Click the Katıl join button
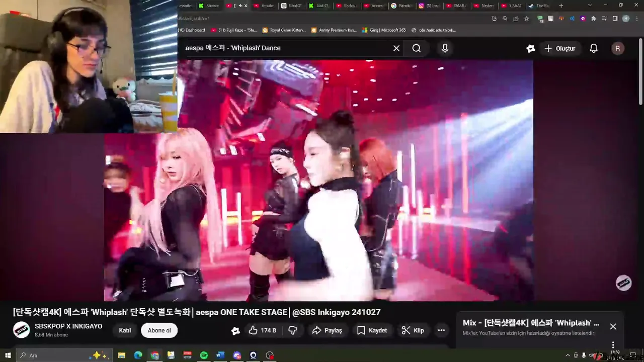The height and width of the screenshot is (362, 644). 125,330
